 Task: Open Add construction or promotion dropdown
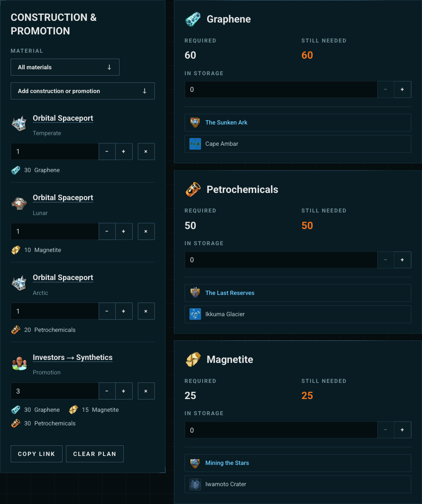point(83,91)
